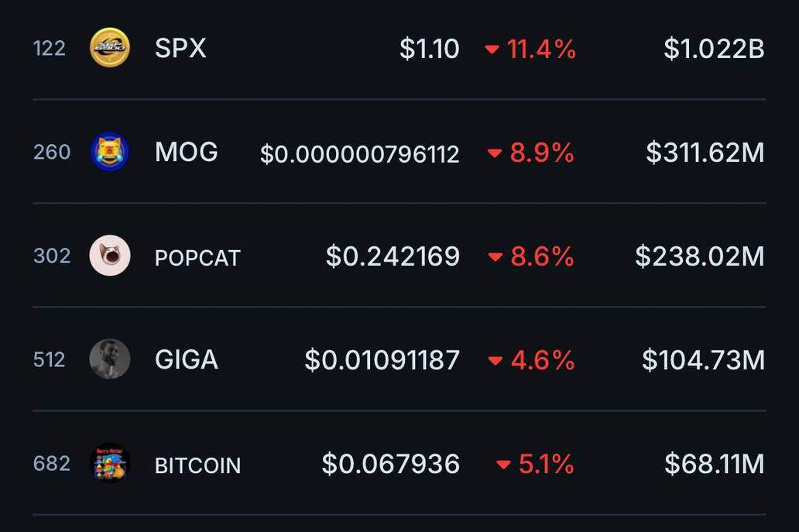The width and height of the screenshot is (799, 532).
Task: Click the red down arrow beside 4.6%
Action: coord(496,361)
